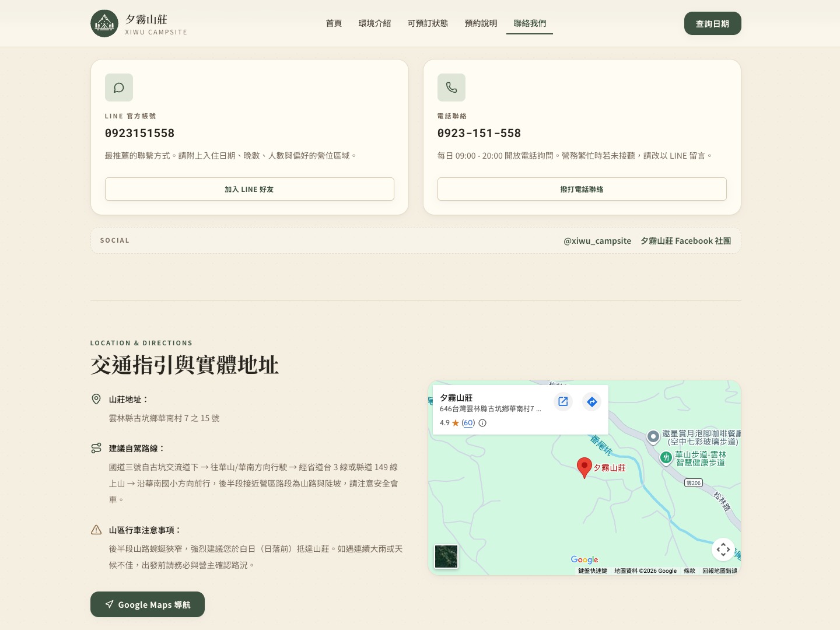Select the 聯絡我們 nav item
840x630 pixels.
(530, 23)
